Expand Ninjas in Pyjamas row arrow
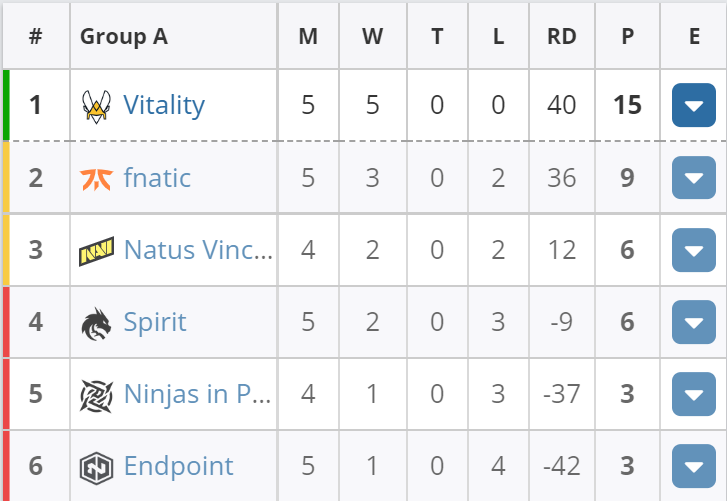Viewport: 727px width, 501px height. (693, 394)
